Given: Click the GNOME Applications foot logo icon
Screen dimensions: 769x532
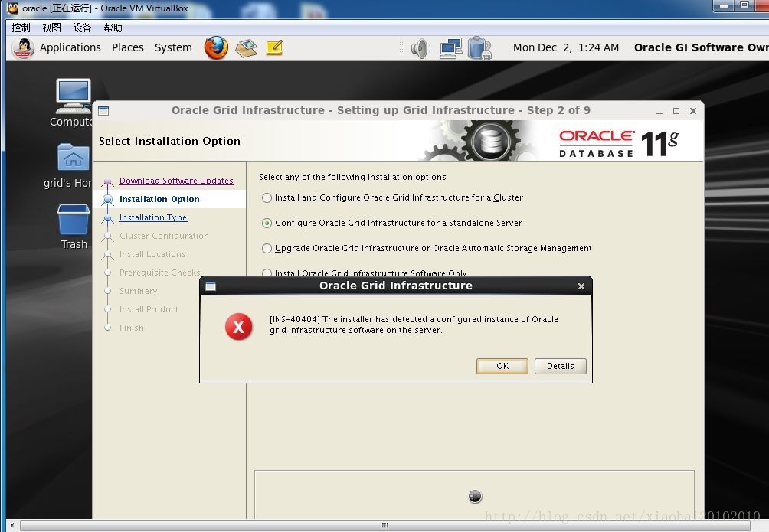Looking at the screenshot, I should click(x=23, y=48).
